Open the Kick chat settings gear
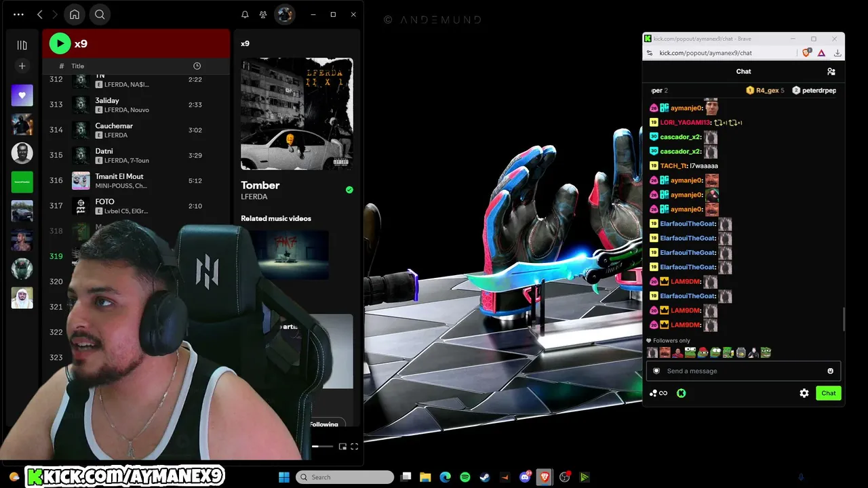This screenshot has width=868, height=488. coord(804,393)
